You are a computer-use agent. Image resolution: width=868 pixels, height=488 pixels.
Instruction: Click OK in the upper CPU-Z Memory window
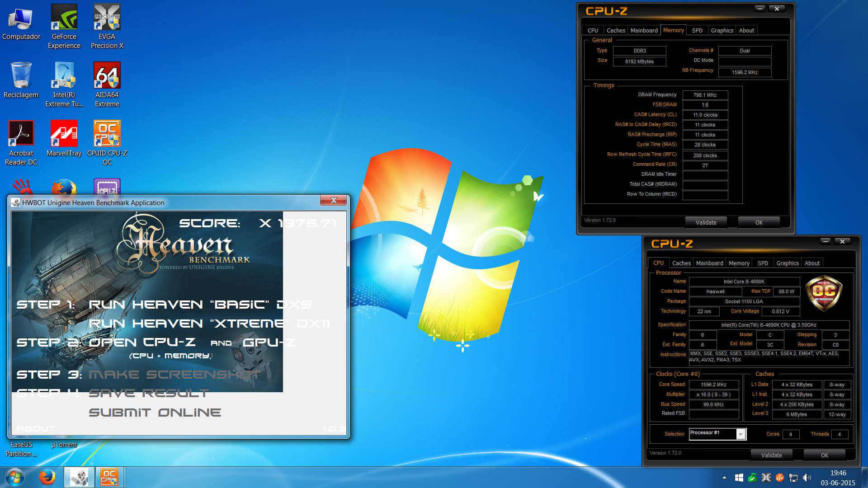point(759,222)
